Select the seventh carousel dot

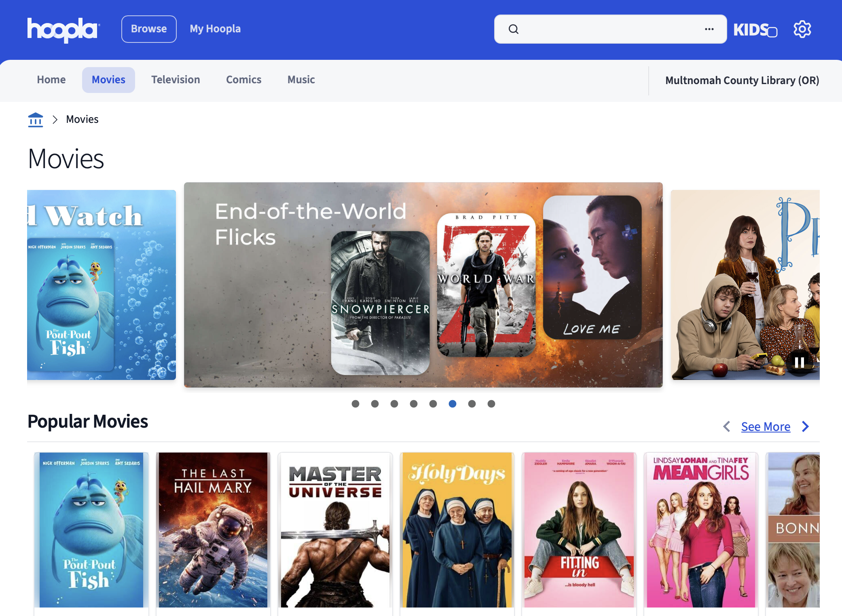472,403
